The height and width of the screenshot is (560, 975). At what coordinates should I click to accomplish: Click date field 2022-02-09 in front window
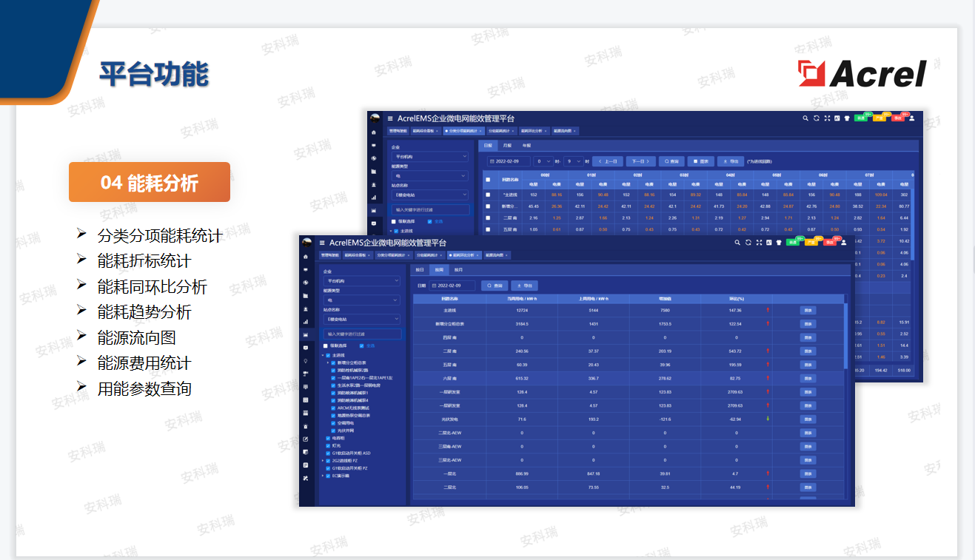[x=452, y=286]
